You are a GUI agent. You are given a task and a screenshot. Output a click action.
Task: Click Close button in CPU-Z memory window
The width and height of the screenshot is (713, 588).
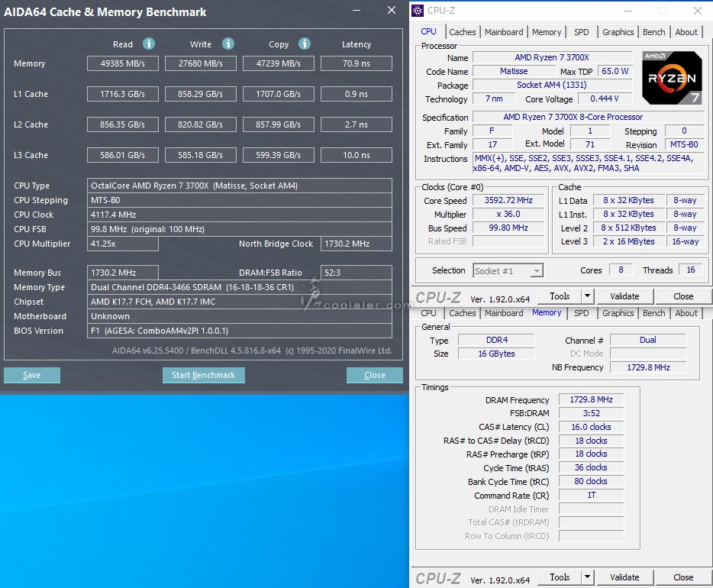tap(683, 577)
